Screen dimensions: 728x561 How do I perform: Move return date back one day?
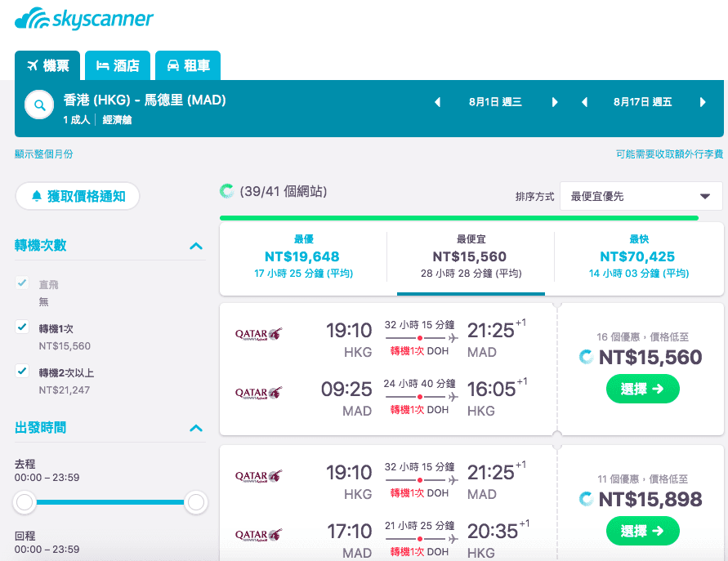coord(584,102)
